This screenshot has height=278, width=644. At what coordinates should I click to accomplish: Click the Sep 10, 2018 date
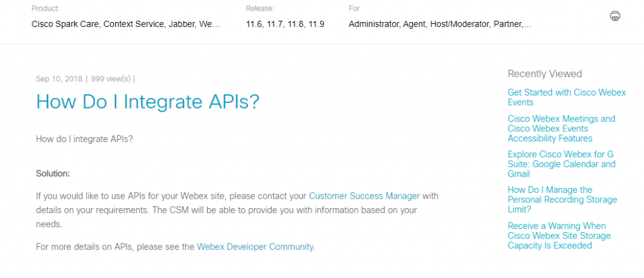(59, 79)
